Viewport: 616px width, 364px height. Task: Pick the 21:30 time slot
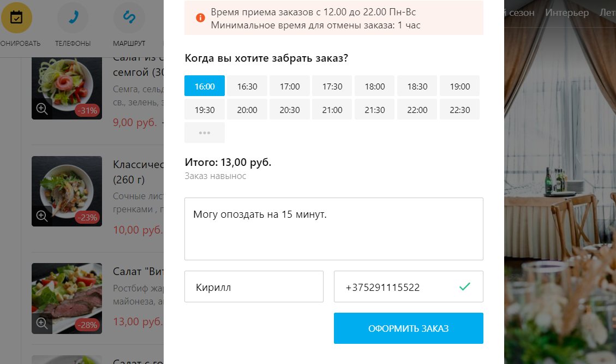(x=375, y=110)
